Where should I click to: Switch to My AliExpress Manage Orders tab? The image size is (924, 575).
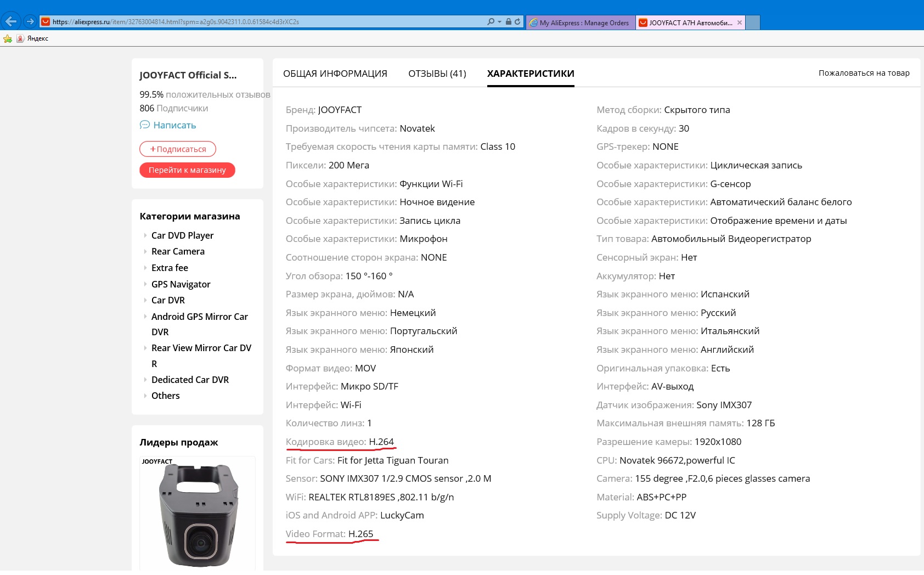click(581, 22)
